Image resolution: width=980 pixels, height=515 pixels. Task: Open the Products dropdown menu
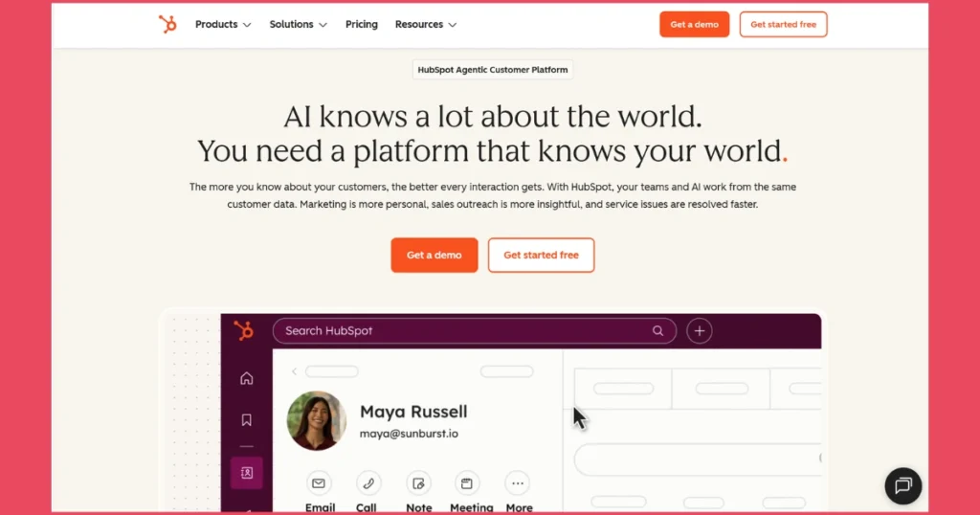(x=223, y=24)
